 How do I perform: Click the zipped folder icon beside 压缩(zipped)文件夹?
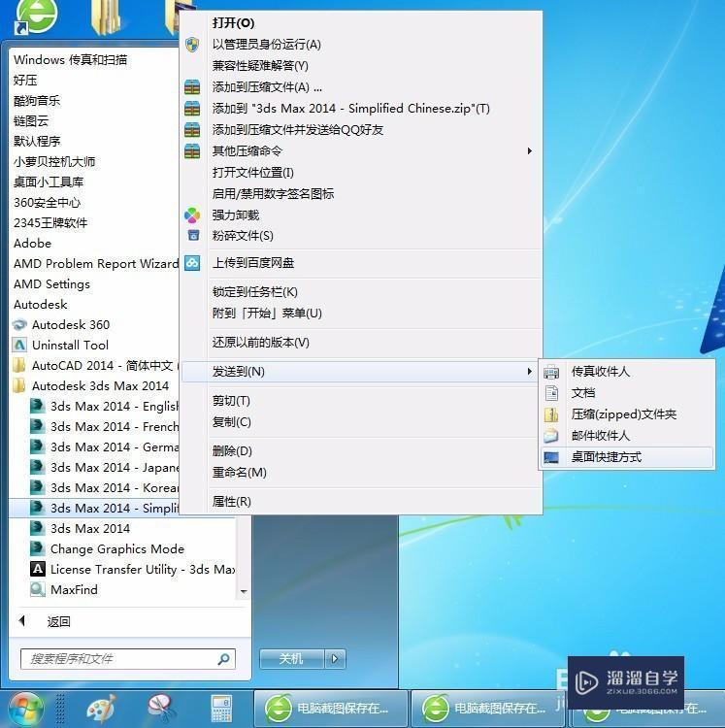(x=551, y=414)
